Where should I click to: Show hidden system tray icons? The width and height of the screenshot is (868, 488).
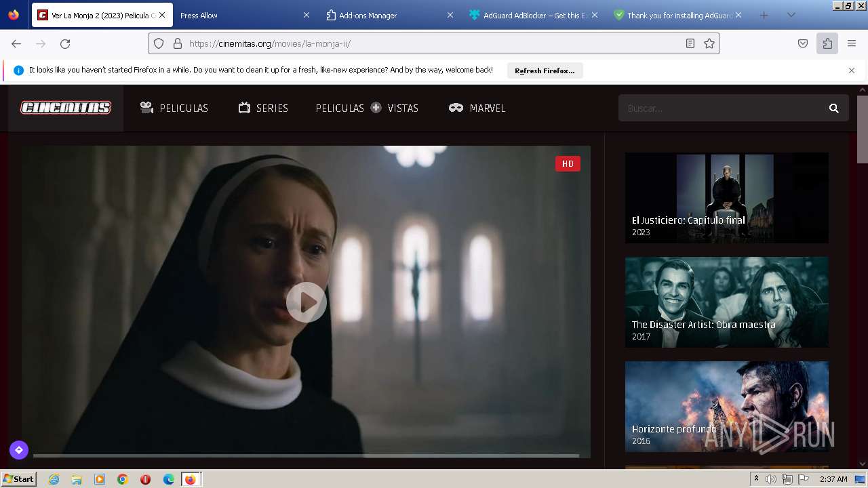coord(756,479)
